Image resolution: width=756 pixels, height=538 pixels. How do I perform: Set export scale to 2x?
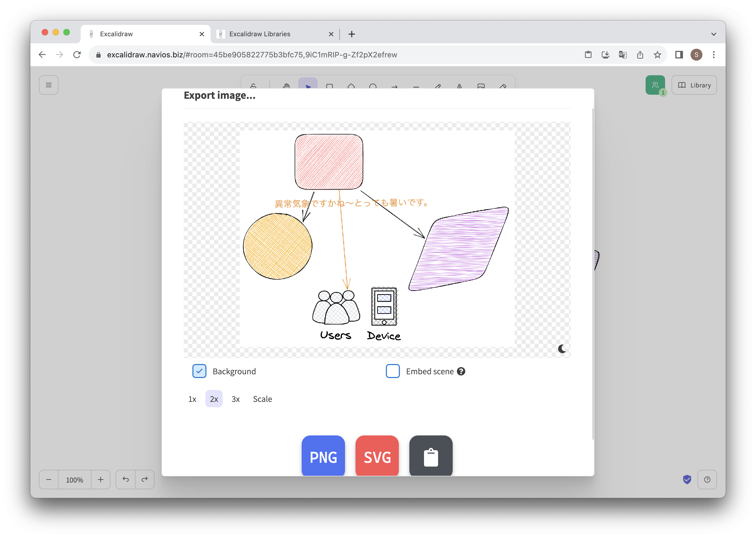coord(214,399)
